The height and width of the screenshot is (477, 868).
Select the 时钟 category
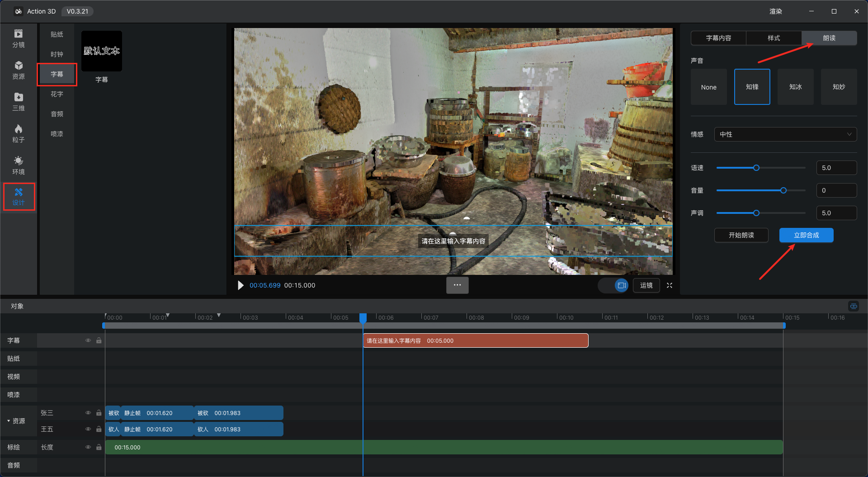coord(57,54)
